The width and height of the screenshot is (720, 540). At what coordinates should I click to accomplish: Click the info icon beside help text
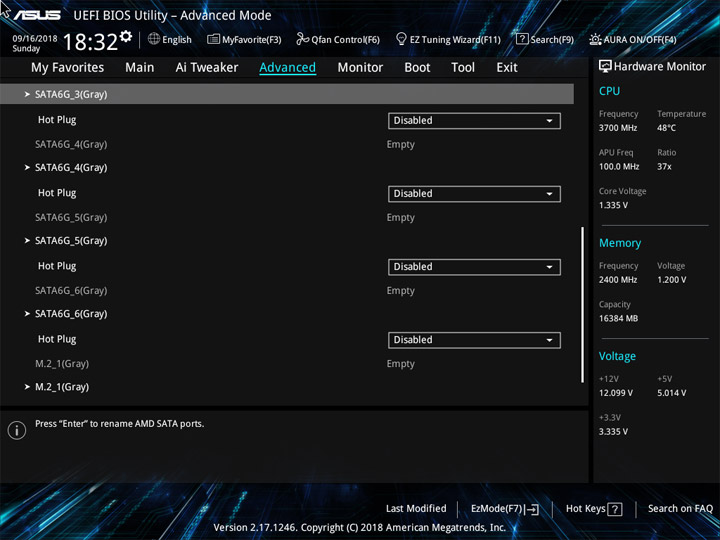click(x=17, y=430)
